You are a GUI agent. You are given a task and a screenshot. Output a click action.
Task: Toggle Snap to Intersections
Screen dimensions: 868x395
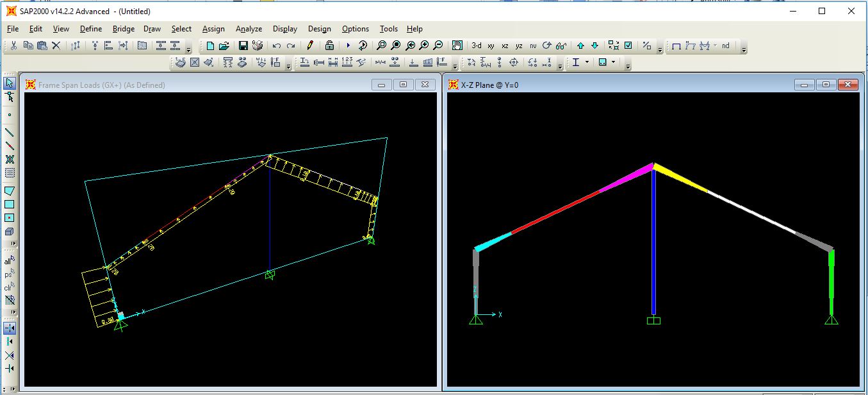(x=10, y=355)
